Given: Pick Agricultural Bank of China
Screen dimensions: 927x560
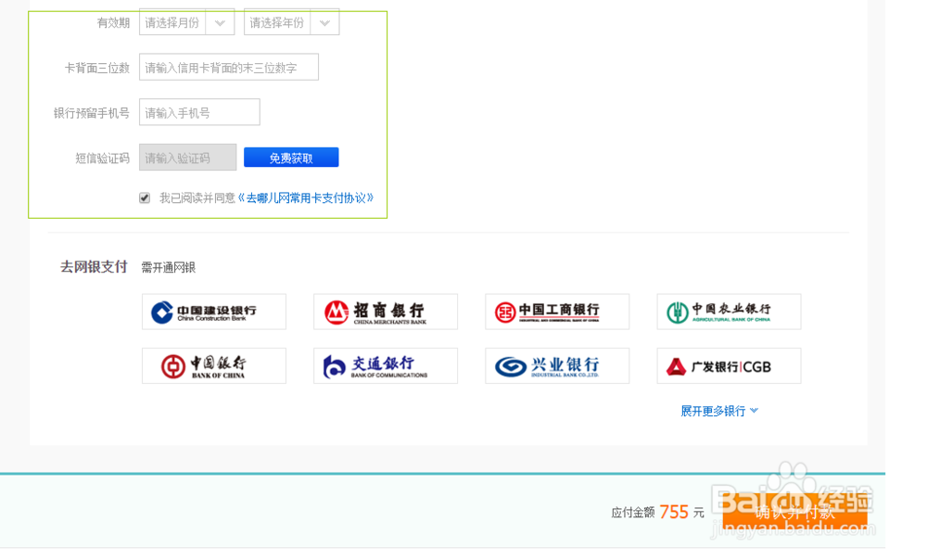Looking at the screenshot, I should [729, 312].
